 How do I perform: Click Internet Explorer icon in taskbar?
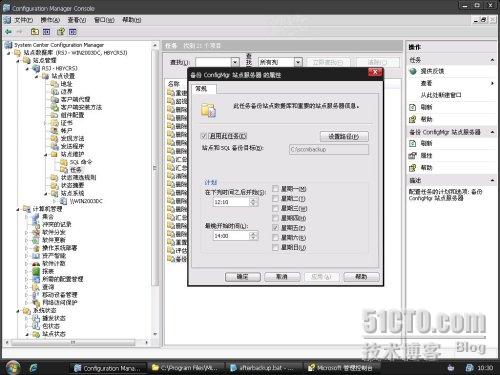click(x=33, y=368)
